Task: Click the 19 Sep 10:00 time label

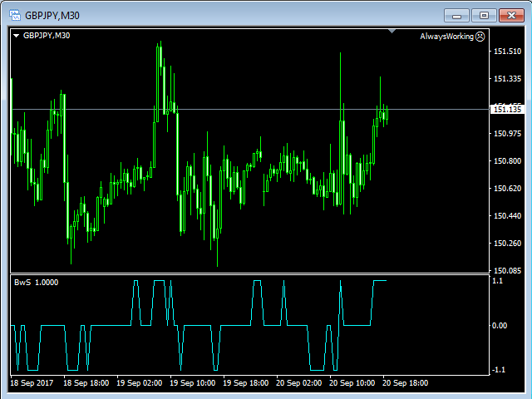Action: (x=191, y=383)
